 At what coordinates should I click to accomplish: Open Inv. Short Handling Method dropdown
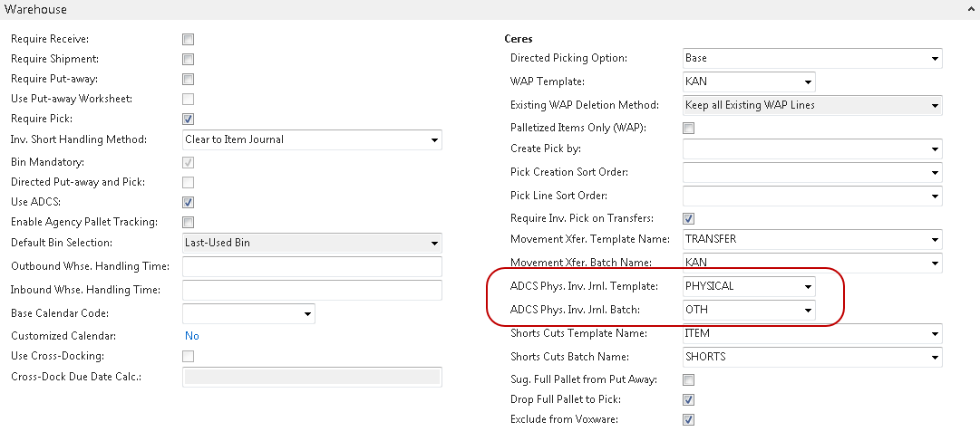click(435, 140)
